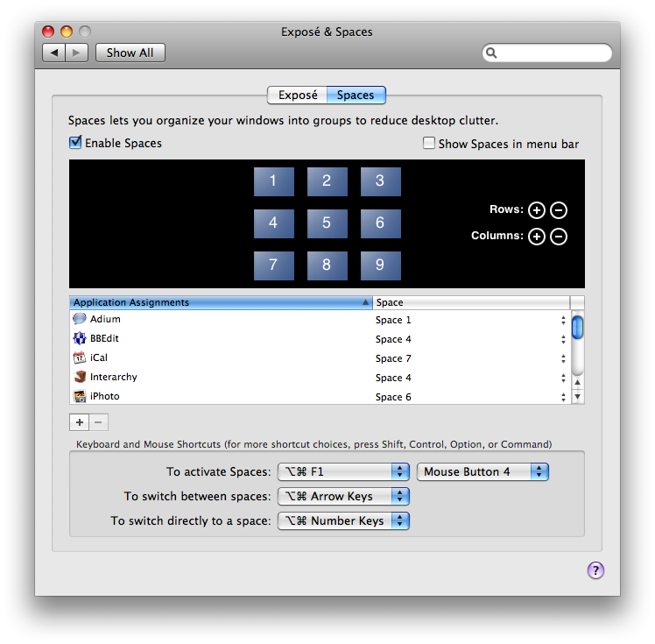Open the Number Keys shortcut dropdown
Viewport: 655px width, 644px height.
tap(343, 520)
